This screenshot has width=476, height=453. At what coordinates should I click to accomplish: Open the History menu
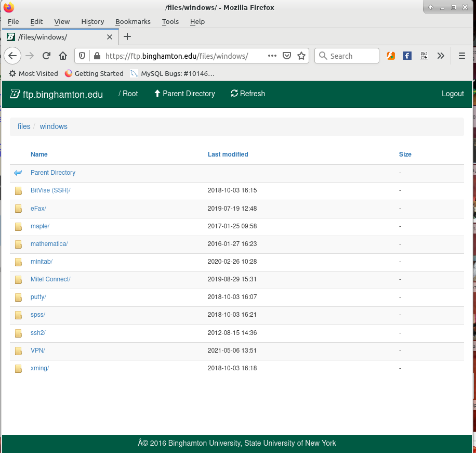[92, 21]
